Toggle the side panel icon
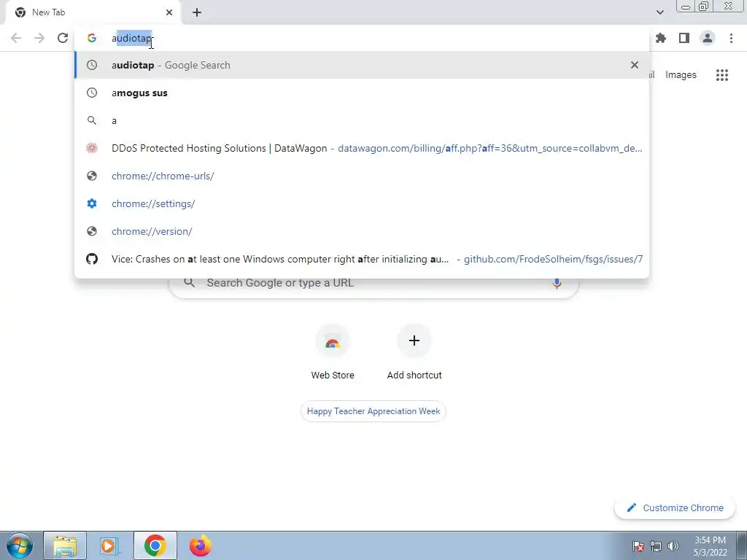747x560 pixels. point(684,38)
